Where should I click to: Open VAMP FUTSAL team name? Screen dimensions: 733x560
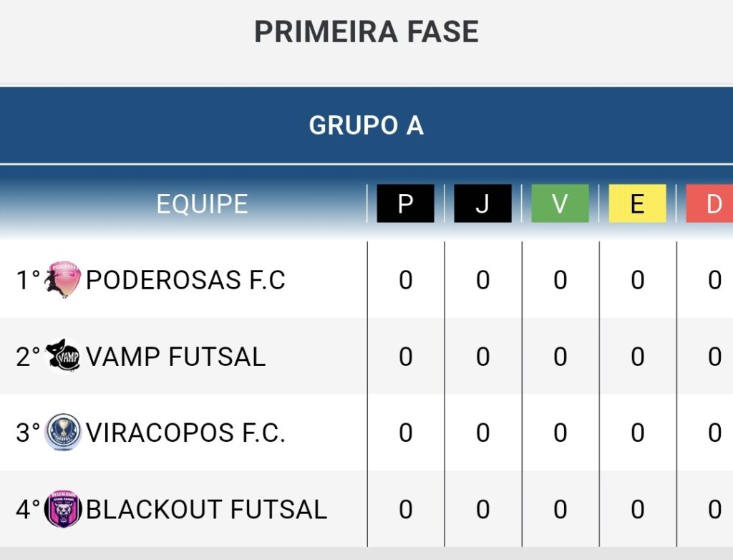[x=176, y=357]
